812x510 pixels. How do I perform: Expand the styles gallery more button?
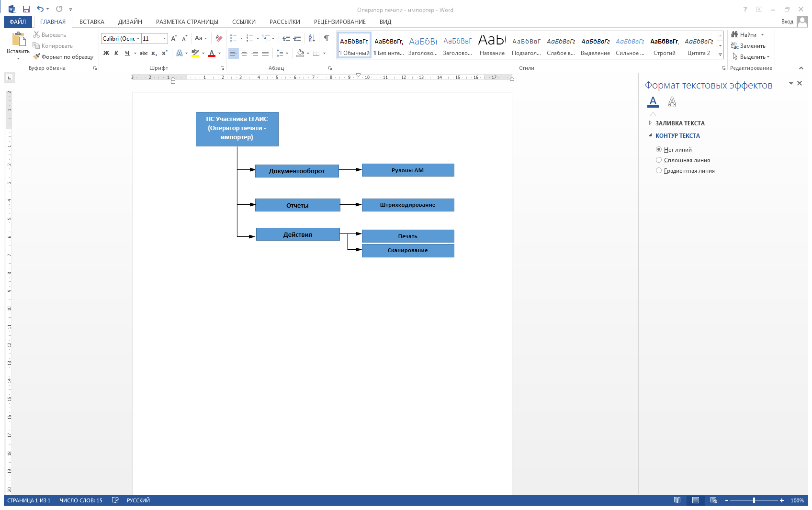pos(720,55)
